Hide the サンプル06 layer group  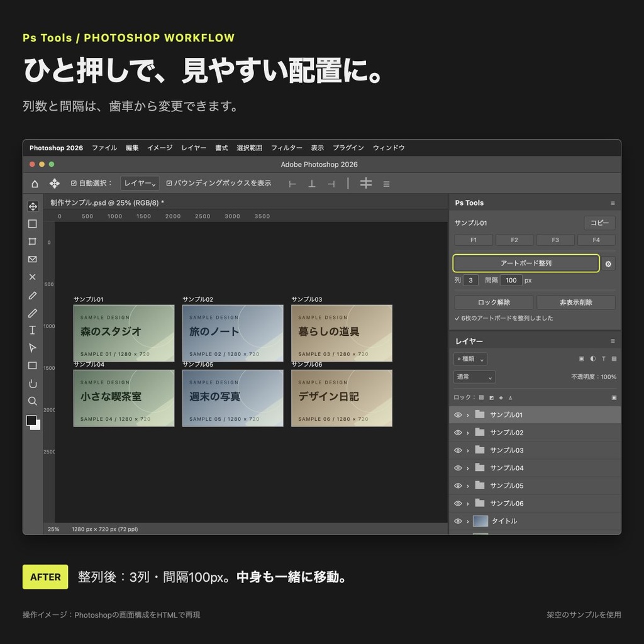(x=458, y=503)
